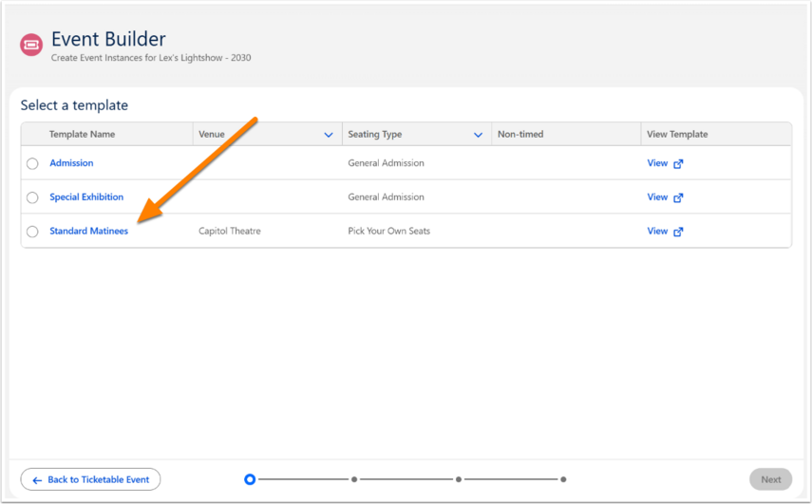Click the View link for Admission
Image resolution: width=812 pixels, height=504 pixels.
coord(657,163)
